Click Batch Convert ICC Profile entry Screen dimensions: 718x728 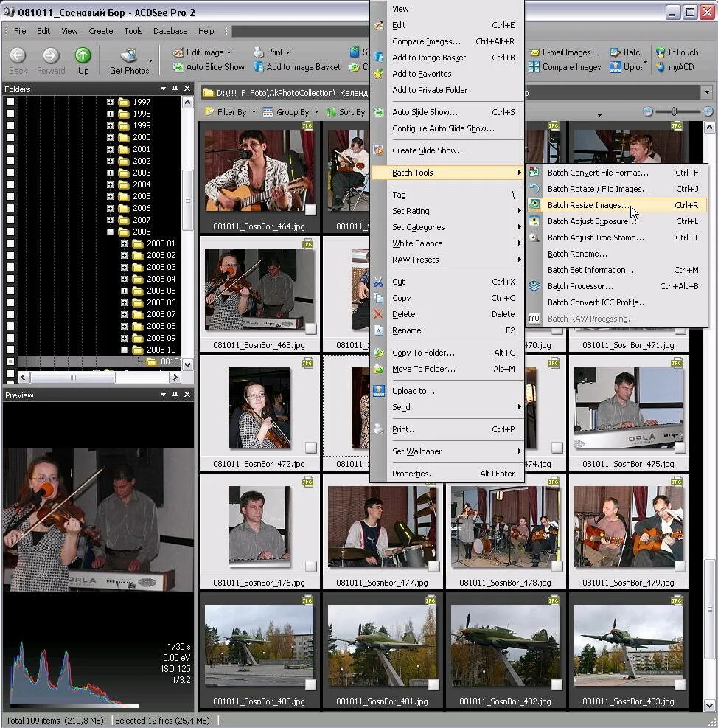(x=616, y=302)
